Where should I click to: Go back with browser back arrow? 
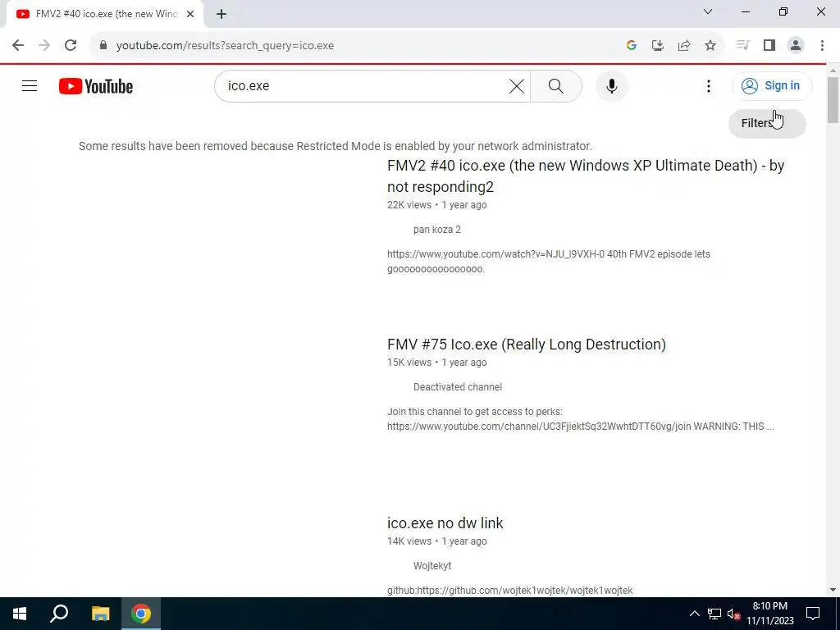[18, 46]
